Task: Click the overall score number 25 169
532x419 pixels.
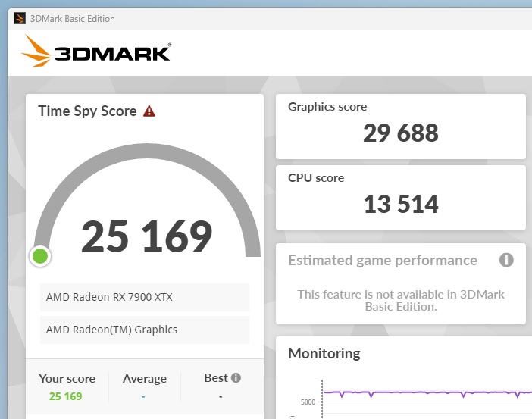Action: (x=146, y=237)
